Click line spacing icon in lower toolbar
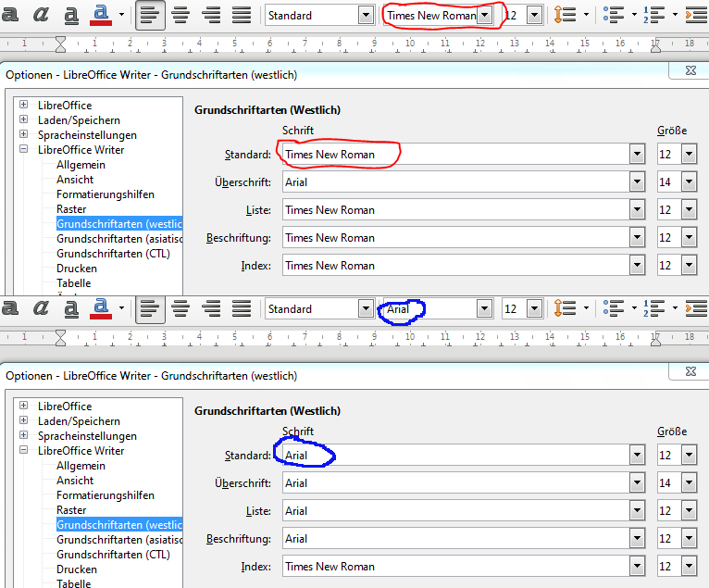 565,309
